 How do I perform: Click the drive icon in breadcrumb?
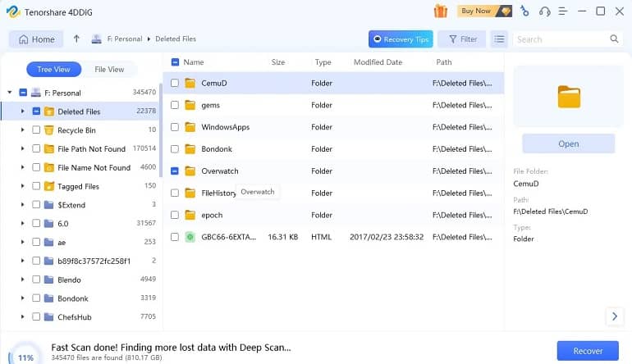click(96, 39)
